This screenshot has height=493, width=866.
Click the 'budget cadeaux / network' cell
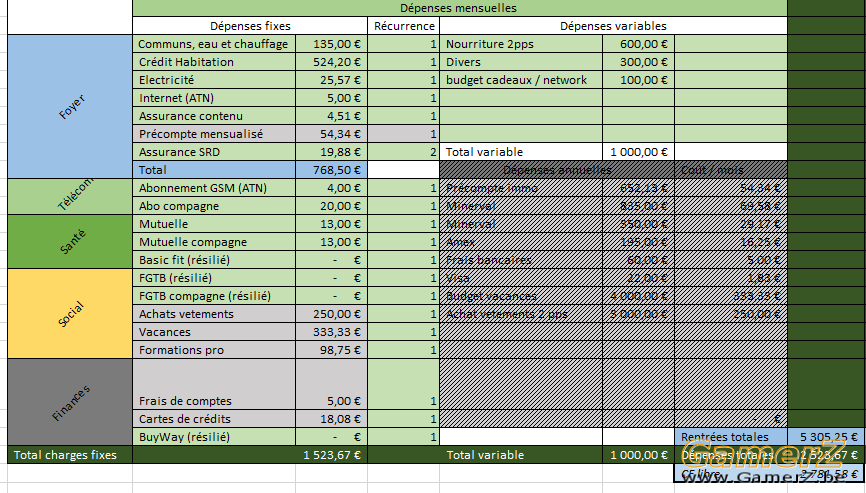pyautogui.click(x=521, y=80)
